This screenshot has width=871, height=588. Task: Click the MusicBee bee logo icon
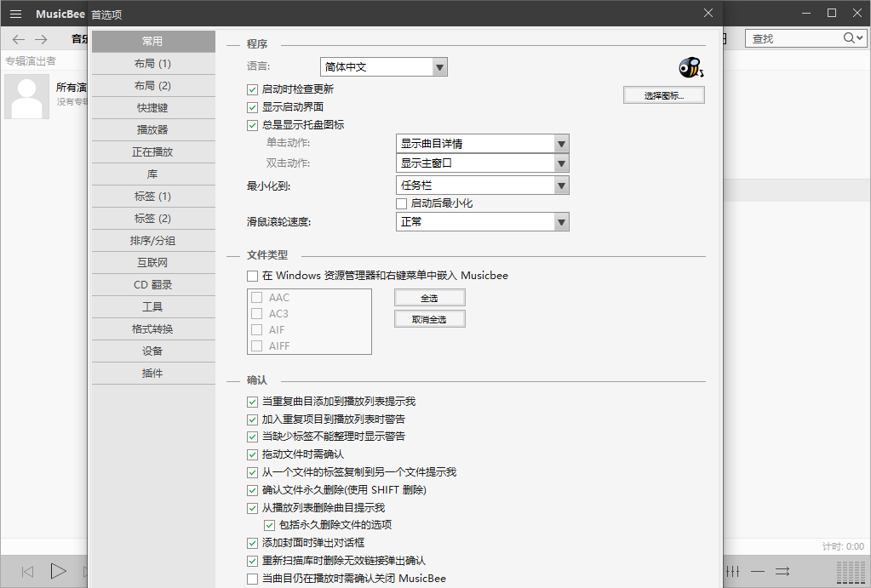(691, 68)
